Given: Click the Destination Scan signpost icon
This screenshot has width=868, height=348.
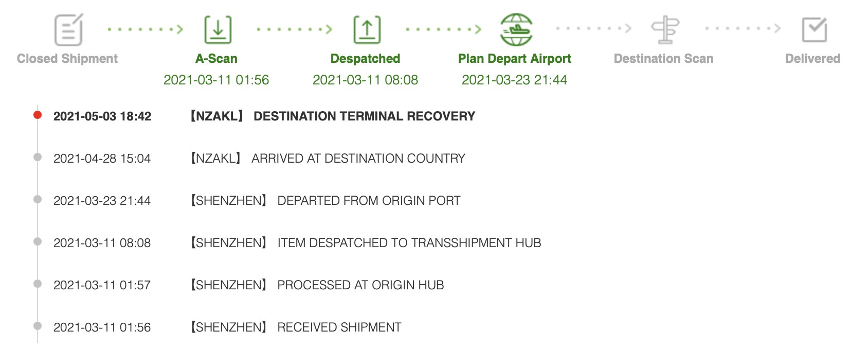Looking at the screenshot, I should point(665,30).
